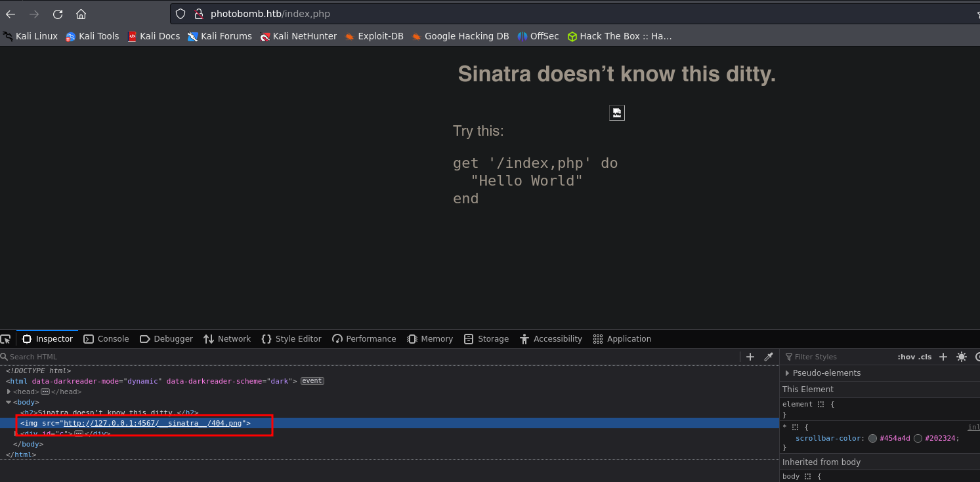980x482 pixels.
Task: Collapse the body element node
Action: click(x=9, y=402)
